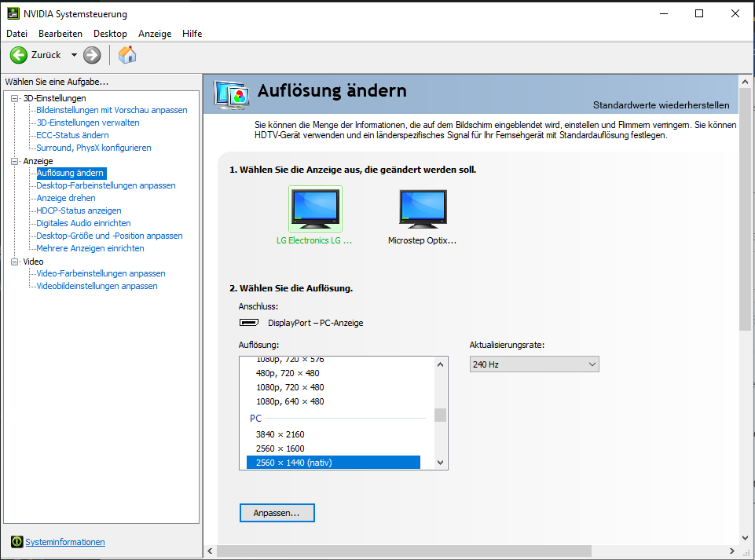Open the home page house icon
This screenshot has width=755, height=560.
tap(127, 55)
